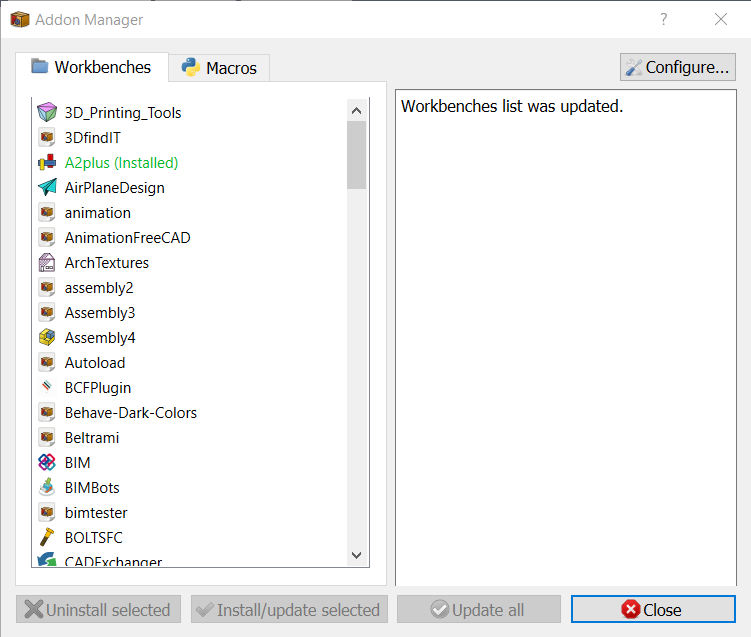Click the ArchTextures house icon
The width and height of the screenshot is (751, 637).
coord(47,262)
